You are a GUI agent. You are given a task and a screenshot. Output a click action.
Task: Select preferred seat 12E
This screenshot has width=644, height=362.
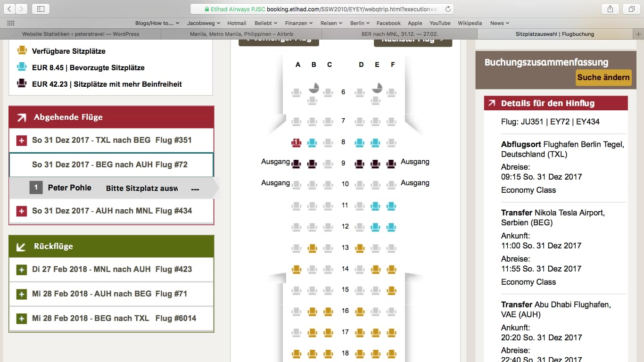[x=375, y=227]
